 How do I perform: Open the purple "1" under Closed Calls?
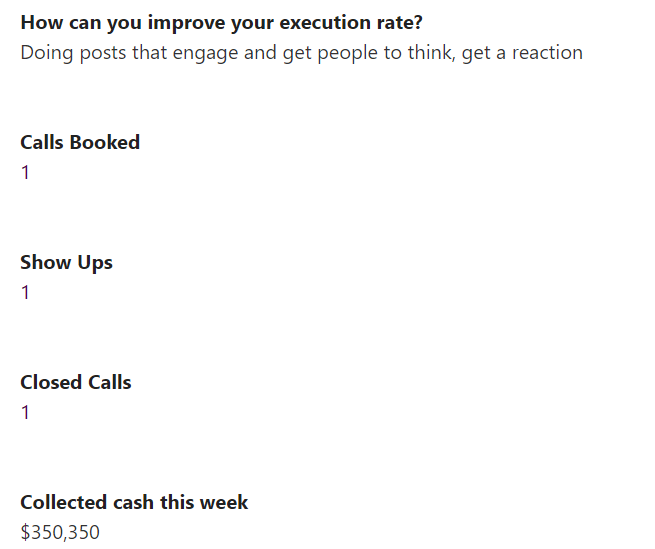pos(26,413)
